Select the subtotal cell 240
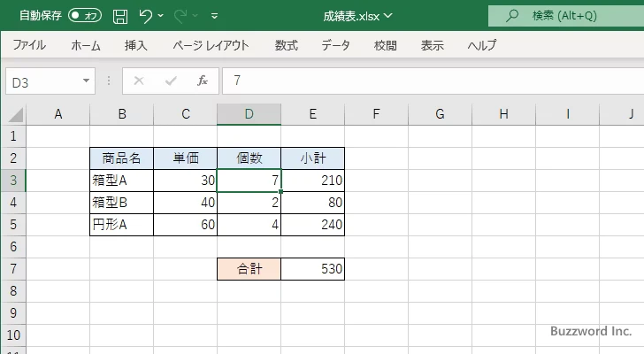Screen dimensions: 644x354 312,225
